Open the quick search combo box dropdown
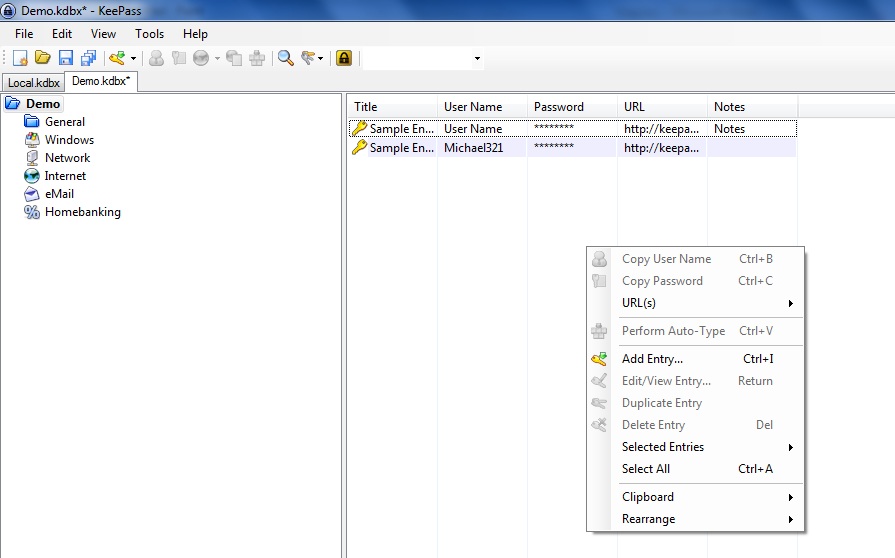Screen dimensions: 895x558 (477, 58)
